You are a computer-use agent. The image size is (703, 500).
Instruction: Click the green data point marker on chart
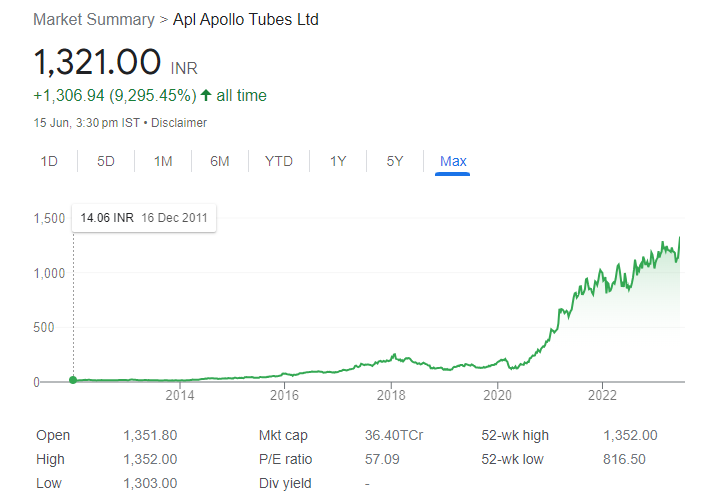tap(73, 379)
